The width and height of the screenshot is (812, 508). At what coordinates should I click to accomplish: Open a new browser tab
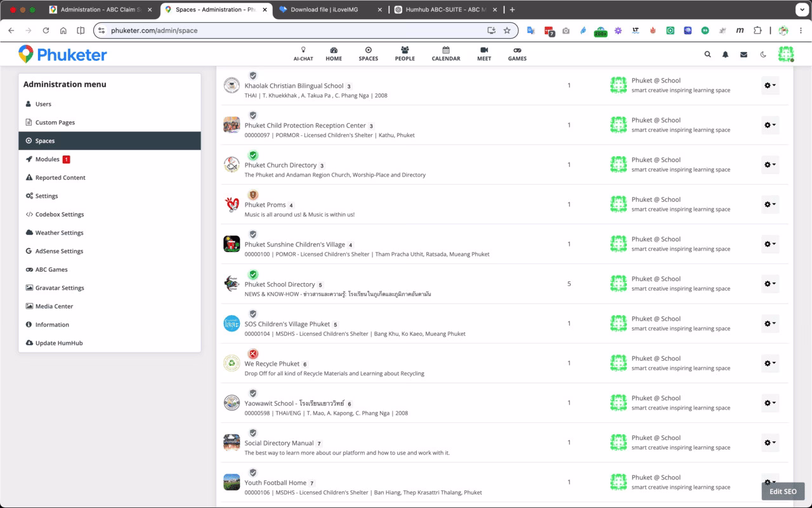coord(513,10)
